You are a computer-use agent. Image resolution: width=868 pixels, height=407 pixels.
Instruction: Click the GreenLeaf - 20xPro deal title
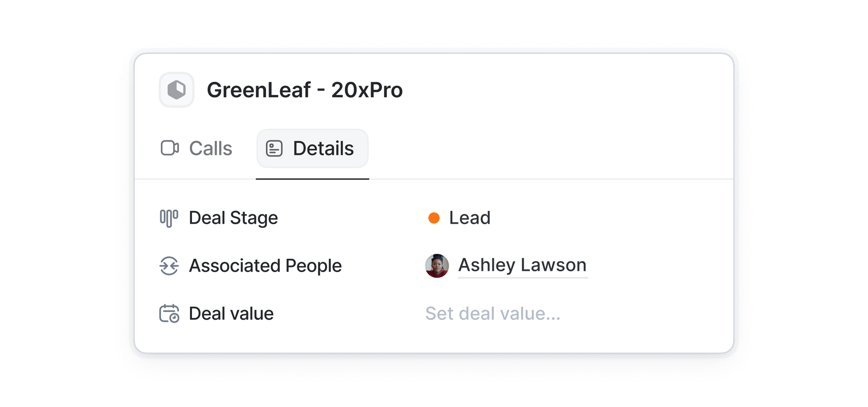point(305,90)
